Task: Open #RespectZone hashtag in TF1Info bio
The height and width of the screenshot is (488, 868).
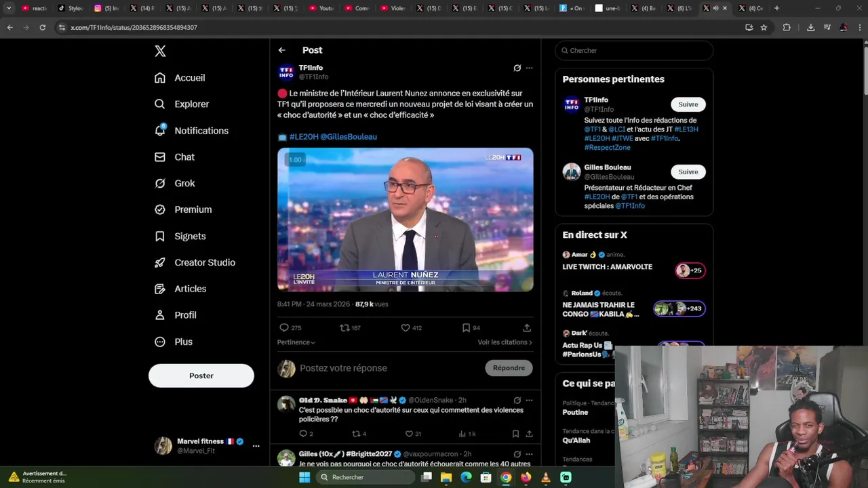Action: (608, 147)
